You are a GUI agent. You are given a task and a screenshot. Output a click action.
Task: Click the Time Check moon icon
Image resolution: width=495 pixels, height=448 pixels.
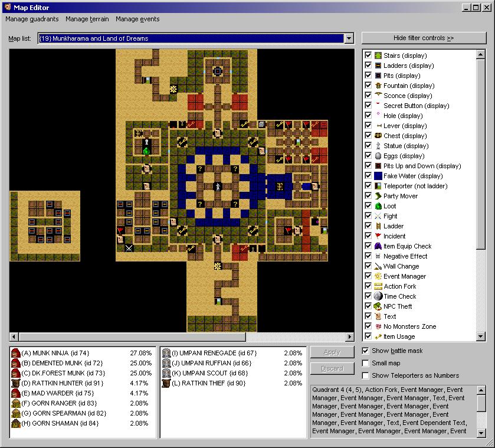(x=378, y=296)
